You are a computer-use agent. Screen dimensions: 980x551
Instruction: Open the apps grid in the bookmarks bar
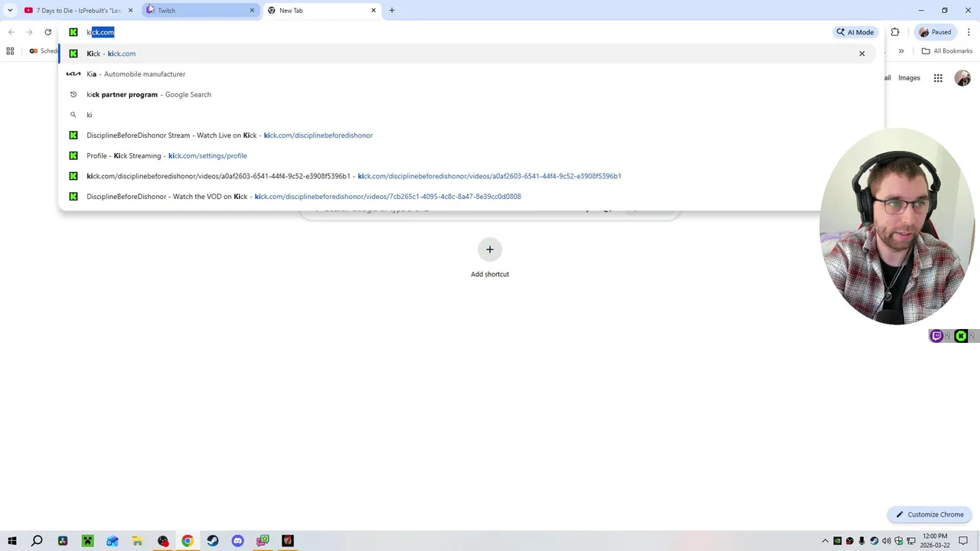coord(10,51)
